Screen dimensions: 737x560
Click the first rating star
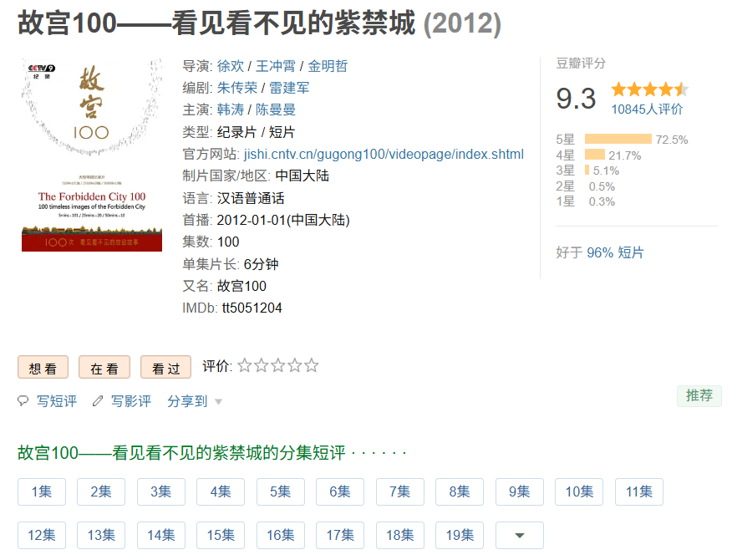pos(244,365)
